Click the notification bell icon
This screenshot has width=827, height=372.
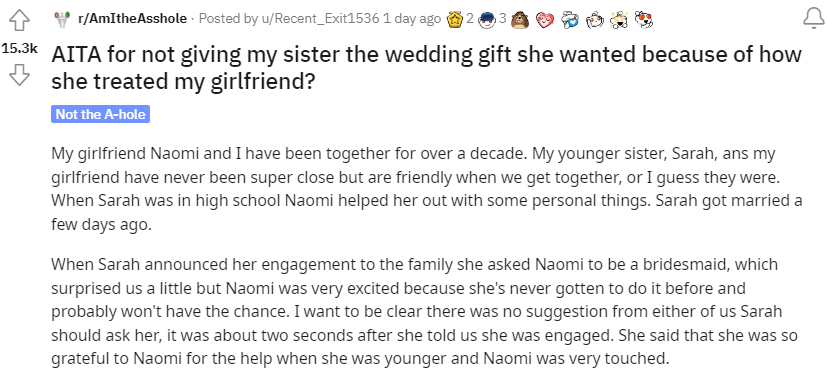[x=813, y=19]
